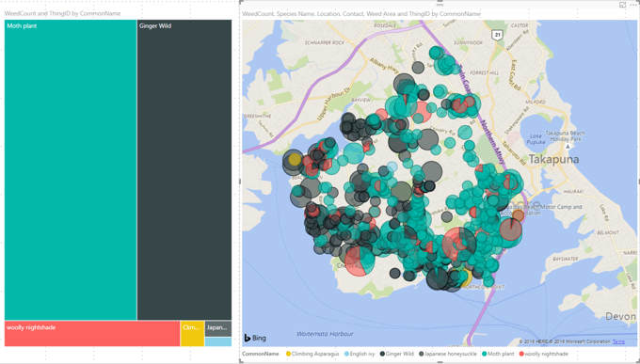Click the FORREST HILL map label
This screenshot has width=640, height=364.
(x=484, y=73)
